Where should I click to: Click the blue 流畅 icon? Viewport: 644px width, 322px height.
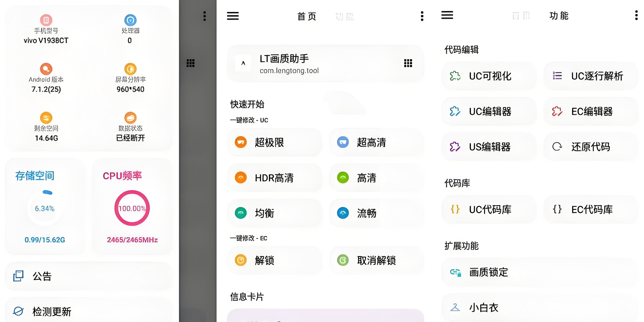[343, 213]
